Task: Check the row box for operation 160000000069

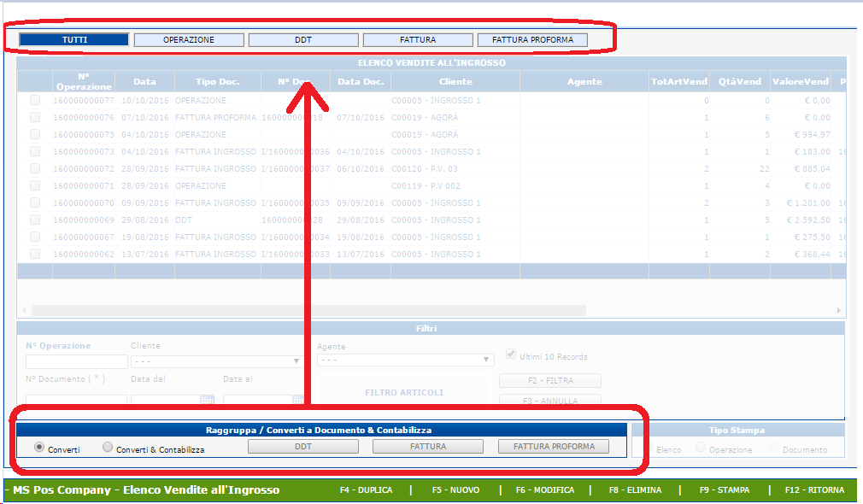Action: pos(35,220)
